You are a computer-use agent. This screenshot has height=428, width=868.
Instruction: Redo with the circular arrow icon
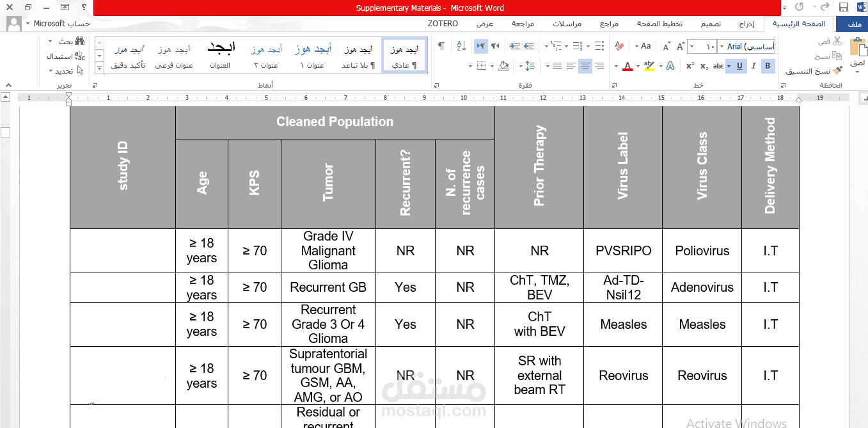coord(799,8)
